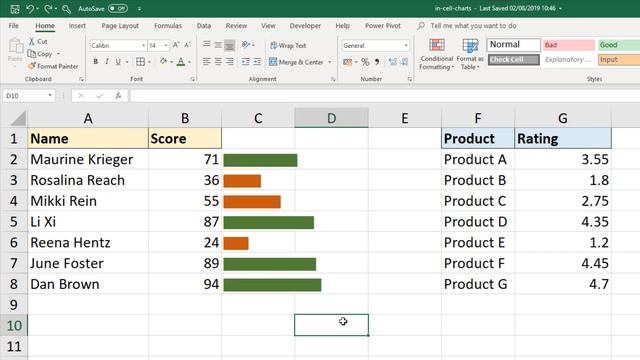Viewport: 640px width, 360px height.
Task: Click the Orientation text angle icon
Action: point(246,45)
